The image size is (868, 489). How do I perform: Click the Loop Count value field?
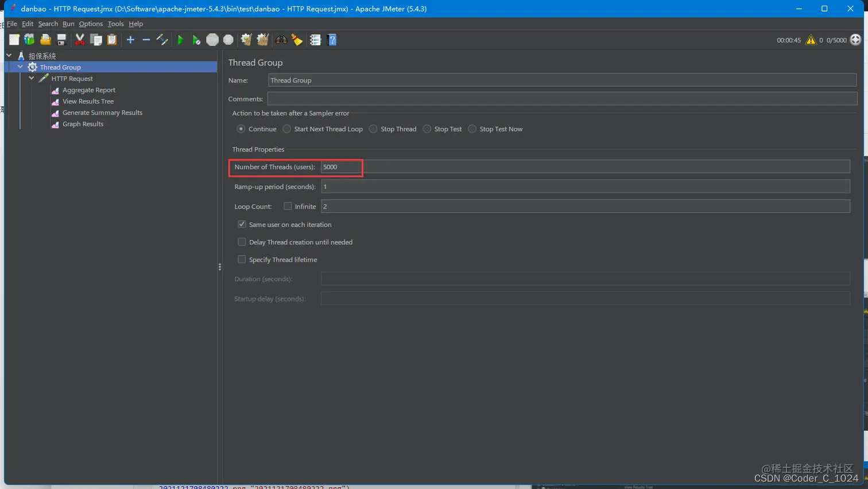pos(585,206)
